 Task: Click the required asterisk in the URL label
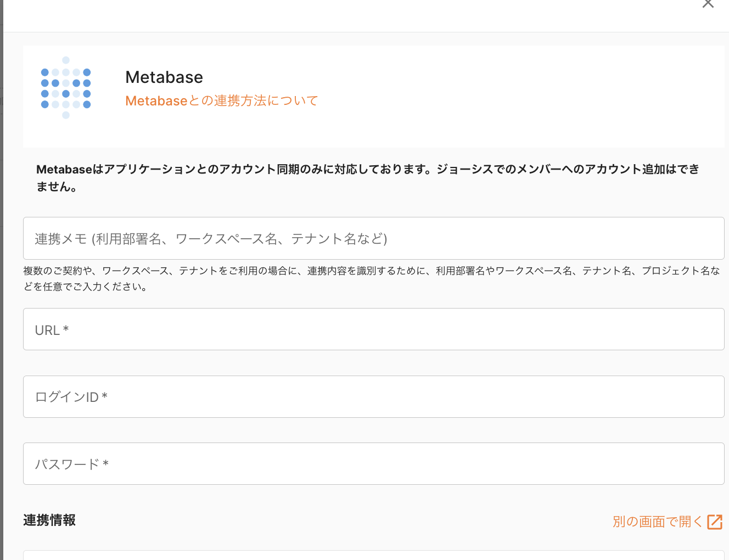(66, 329)
